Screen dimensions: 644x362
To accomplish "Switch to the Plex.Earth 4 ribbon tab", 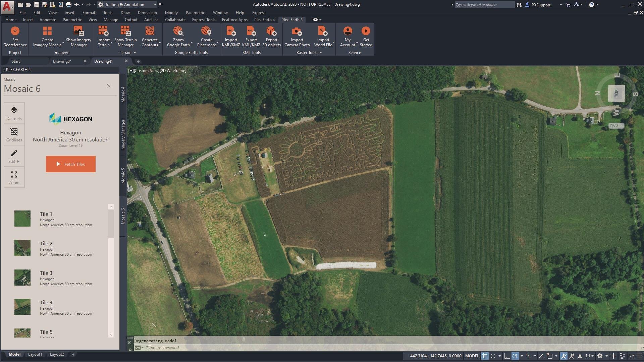I will point(264,20).
